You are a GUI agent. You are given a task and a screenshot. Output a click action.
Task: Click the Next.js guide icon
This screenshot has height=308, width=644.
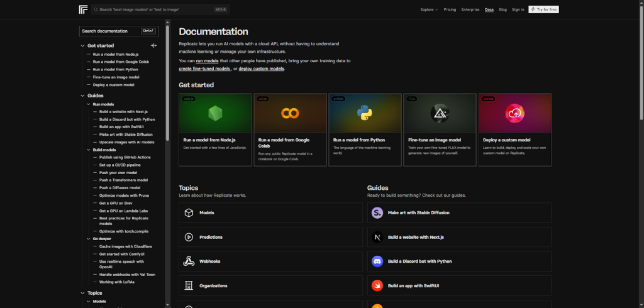377,237
